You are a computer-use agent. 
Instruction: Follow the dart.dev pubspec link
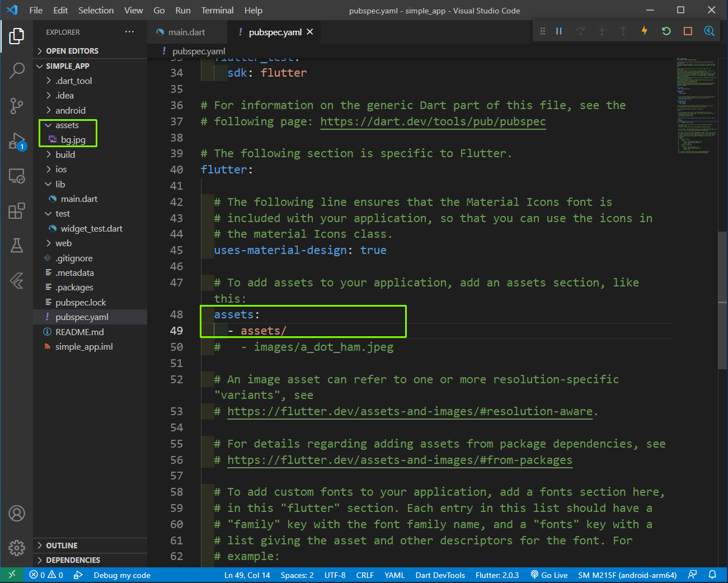(x=433, y=121)
